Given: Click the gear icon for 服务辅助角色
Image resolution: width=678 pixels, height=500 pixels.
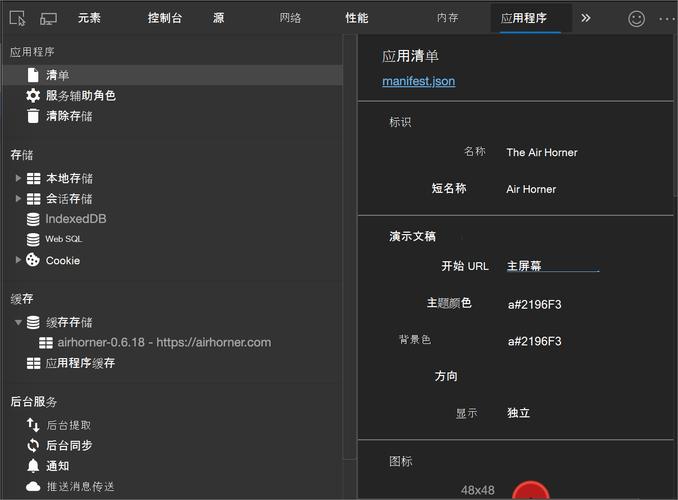Looking at the screenshot, I should [x=33, y=96].
